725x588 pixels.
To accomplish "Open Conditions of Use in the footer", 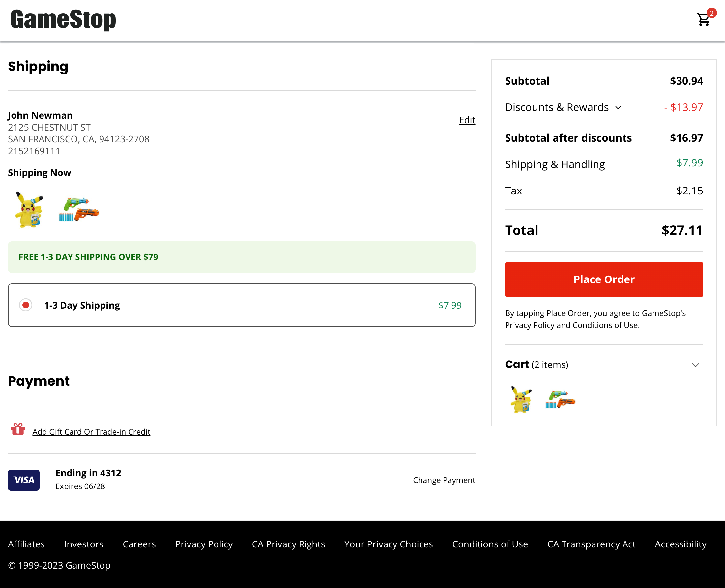I will click(x=490, y=544).
